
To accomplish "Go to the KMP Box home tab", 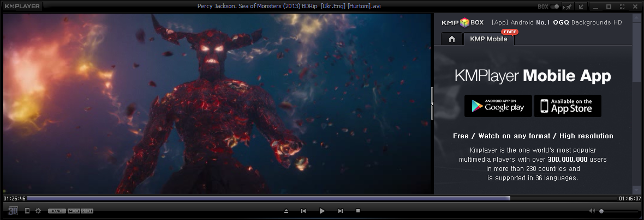I will (x=452, y=39).
